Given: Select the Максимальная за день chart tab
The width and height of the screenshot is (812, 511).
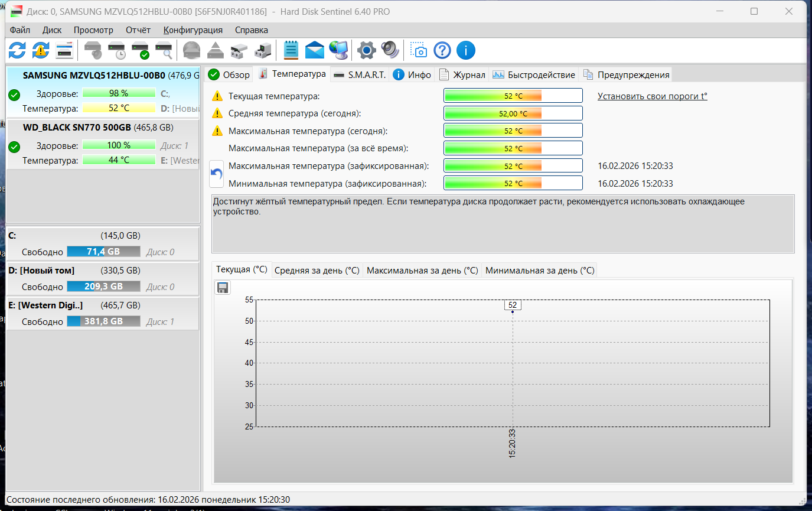Looking at the screenshot, I should pyautogui.click(x=422, y=270).
